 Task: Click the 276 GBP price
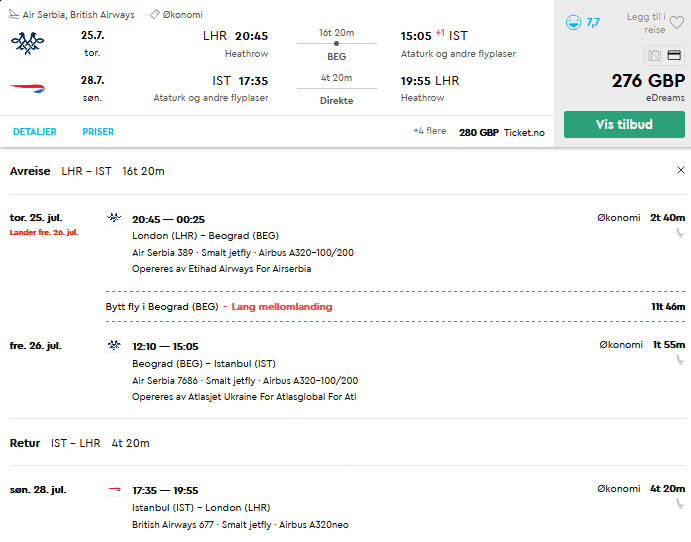[x=648, y=81]
